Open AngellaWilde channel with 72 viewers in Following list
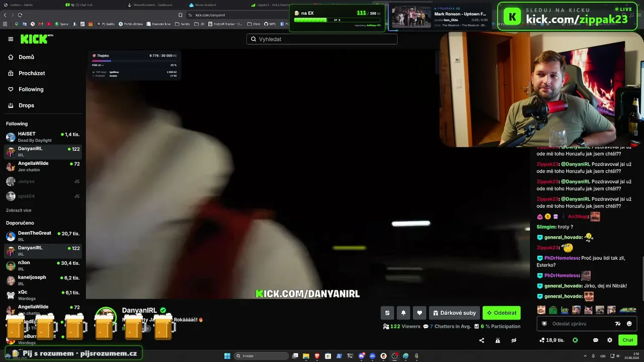This screenshot has width=644, height=362. [x=43, y=166]
